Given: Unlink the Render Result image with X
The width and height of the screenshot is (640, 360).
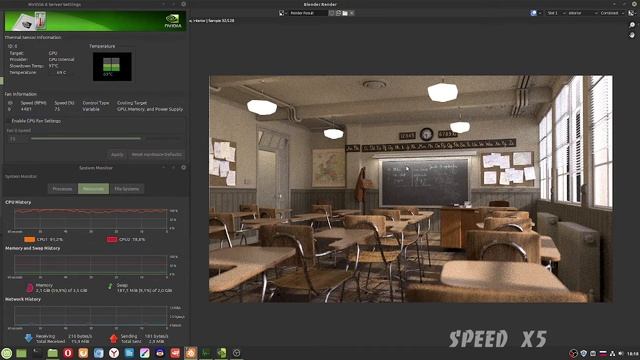Looking at the screenshot, I should pos(352,13).
